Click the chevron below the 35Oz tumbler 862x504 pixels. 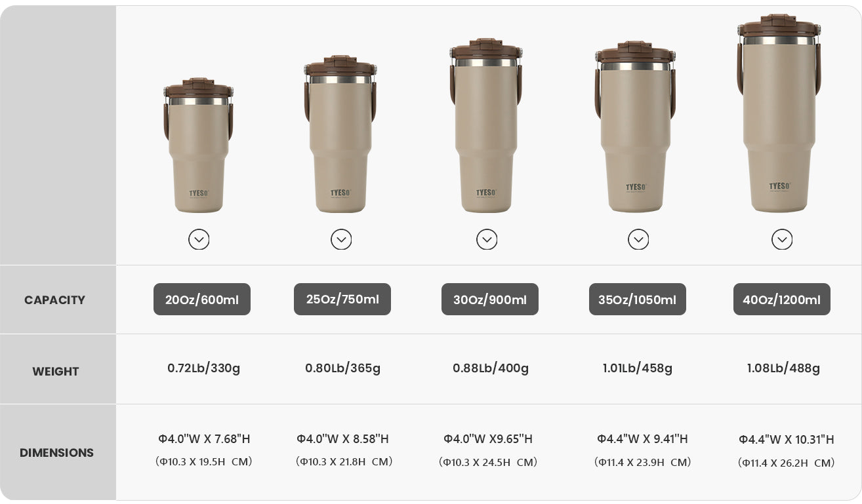click(x=638, y=239)
